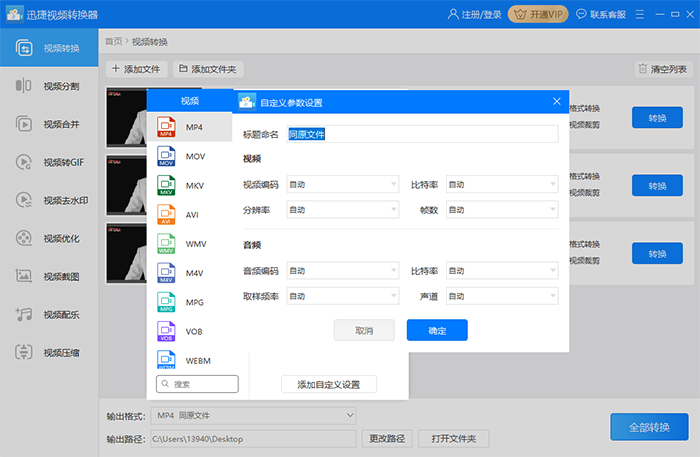The image size is (700, 457).
Task: Open the 音频编码 dropdown
Action: point(342,270)
